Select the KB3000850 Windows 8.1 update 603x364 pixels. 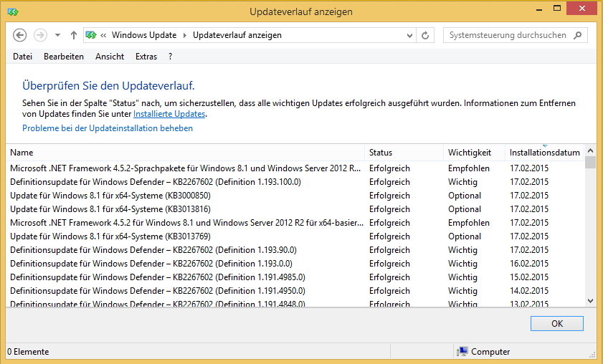(295, 196)
